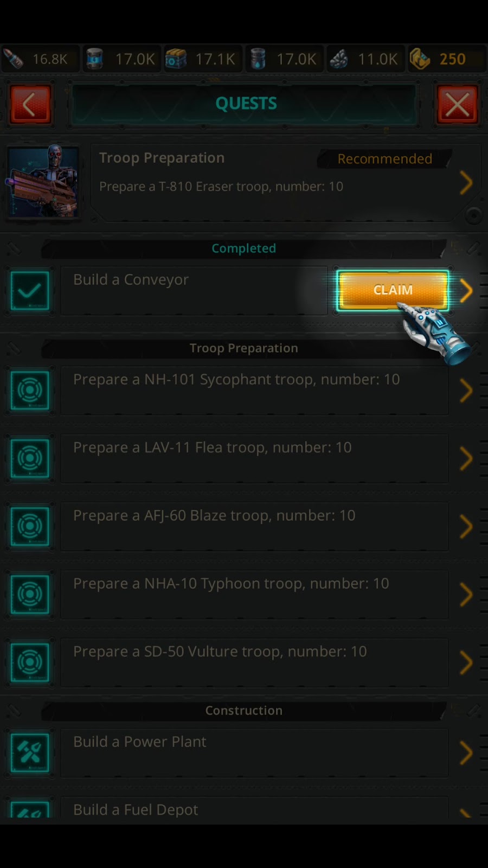Toggle the Build a Conveyor completed checkmark
This screenshot has height=868, width=488.
tap(30, 291)
